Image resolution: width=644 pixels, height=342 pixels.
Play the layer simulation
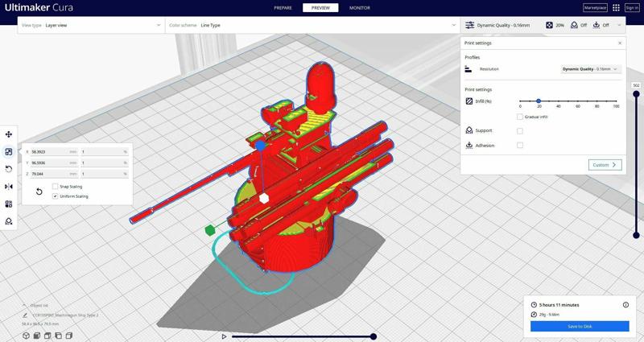coord(224,336)
